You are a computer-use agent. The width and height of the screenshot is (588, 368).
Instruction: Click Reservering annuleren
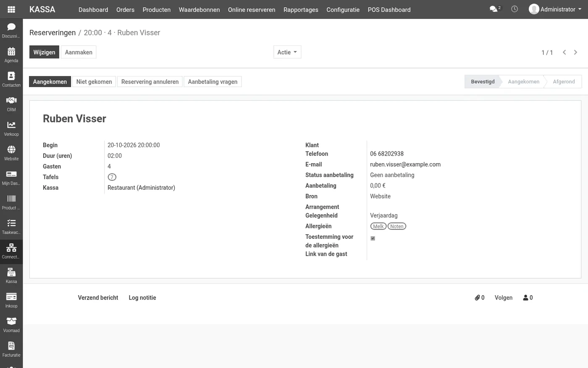150,82
